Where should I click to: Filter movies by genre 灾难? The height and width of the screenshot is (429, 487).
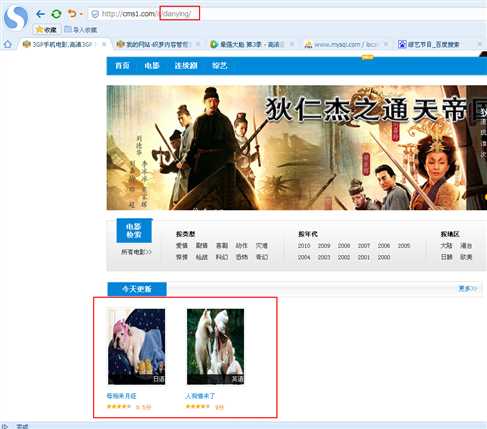tap(262, 246)
